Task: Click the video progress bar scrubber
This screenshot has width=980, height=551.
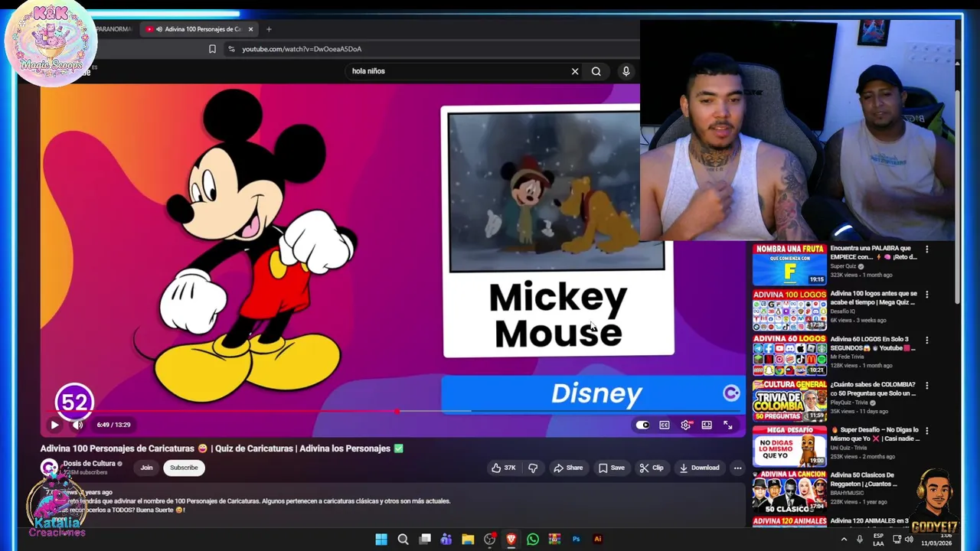Action: tap(397, 412)
